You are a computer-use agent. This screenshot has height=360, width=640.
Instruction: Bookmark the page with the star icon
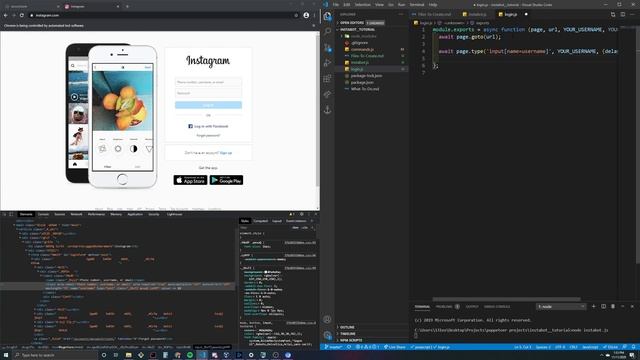(296, 15)
